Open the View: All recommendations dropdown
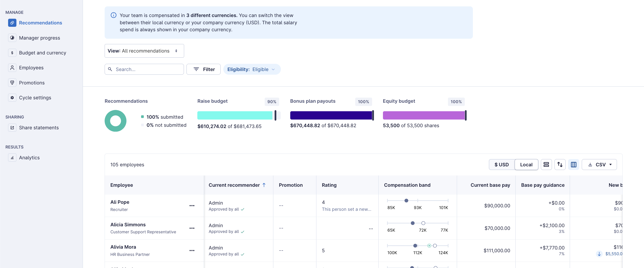Viewport: 644px width, 268px height. coord(144,51)
